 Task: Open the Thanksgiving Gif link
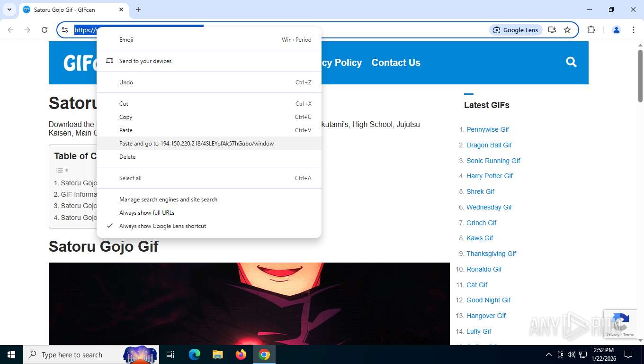[x=491, y=254]
